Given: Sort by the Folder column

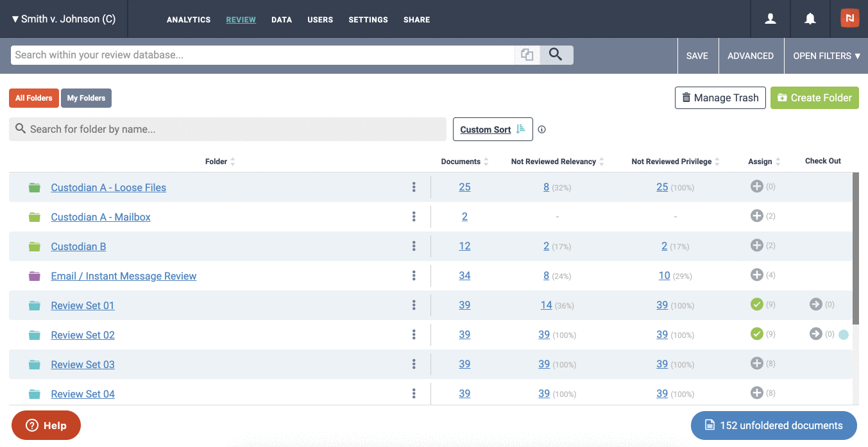Looking at the screenshot, I should coord(220,162).
